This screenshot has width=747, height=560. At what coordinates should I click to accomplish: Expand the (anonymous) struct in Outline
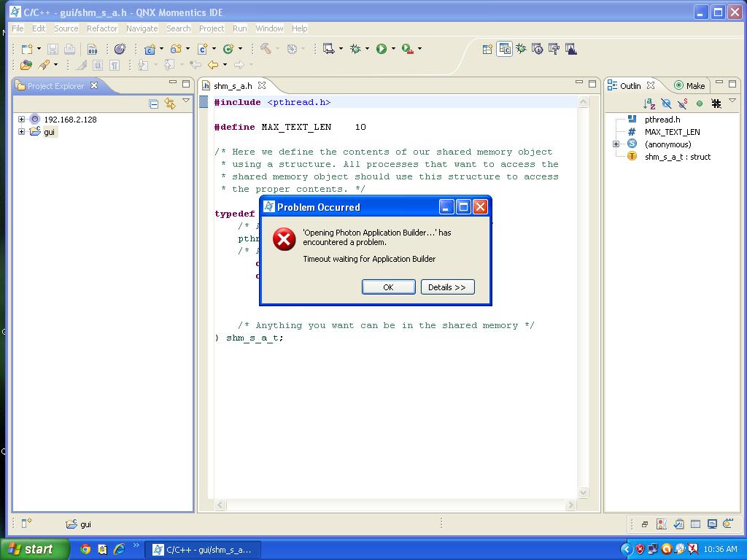tap(616, 144)
